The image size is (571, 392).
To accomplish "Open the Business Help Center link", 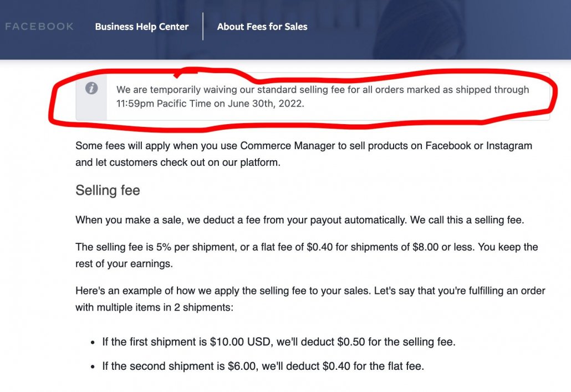I will (x=142, y=27).
